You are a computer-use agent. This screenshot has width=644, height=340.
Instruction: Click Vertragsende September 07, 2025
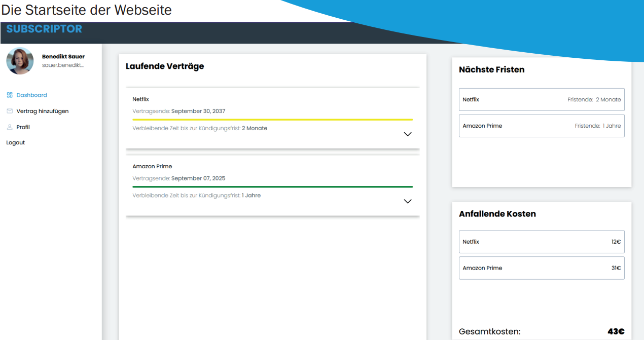coord(179,178)
